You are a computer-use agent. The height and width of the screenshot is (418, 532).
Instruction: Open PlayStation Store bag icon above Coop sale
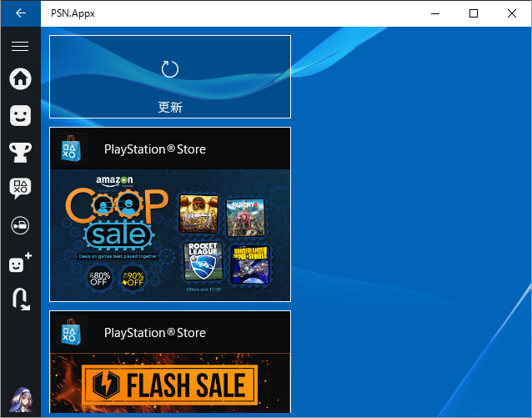71,149
